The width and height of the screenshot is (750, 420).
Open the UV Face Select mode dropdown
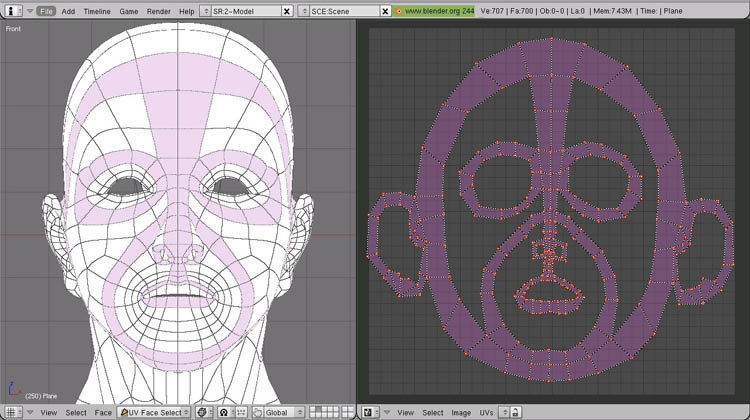click(155, 412)
